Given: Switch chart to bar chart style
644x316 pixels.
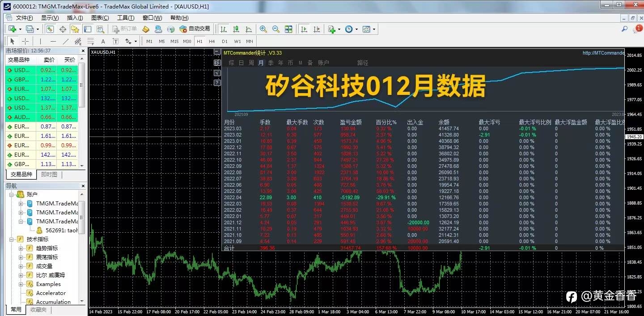Looking at the screenshot, I should tap(224, 29).
